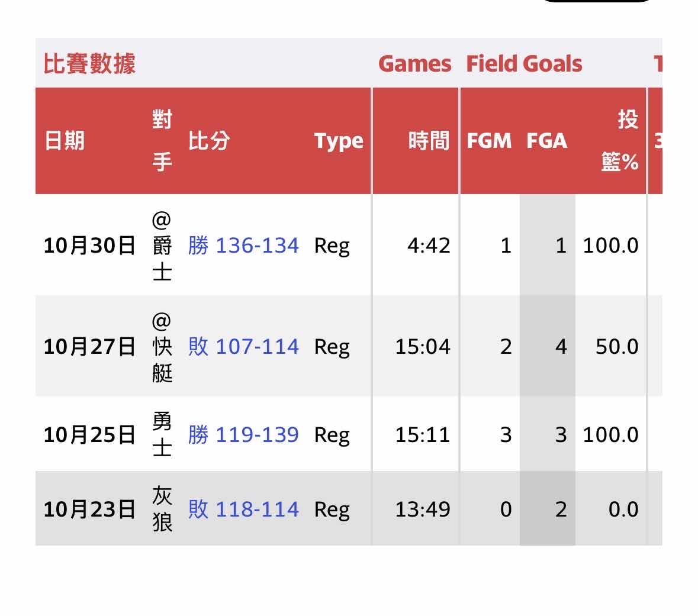Open the 勝 136-134 score link
The width and height of the screenshot is (698, 616).
(243, 245)
